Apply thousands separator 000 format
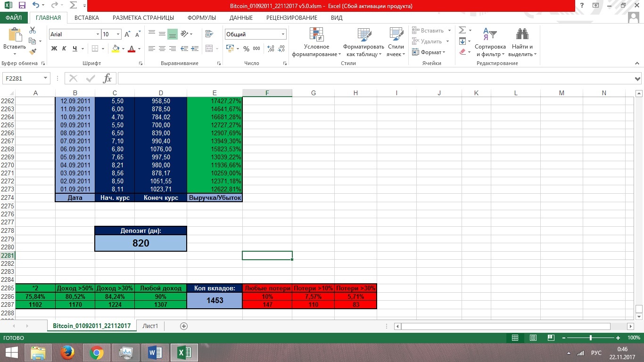 pyautogui.click(x=256, y=49)
